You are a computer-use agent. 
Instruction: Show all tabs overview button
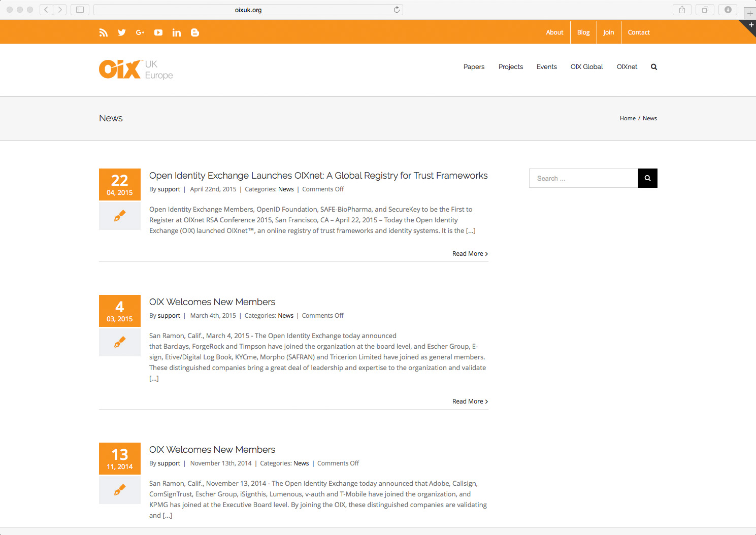coord(705,10)
